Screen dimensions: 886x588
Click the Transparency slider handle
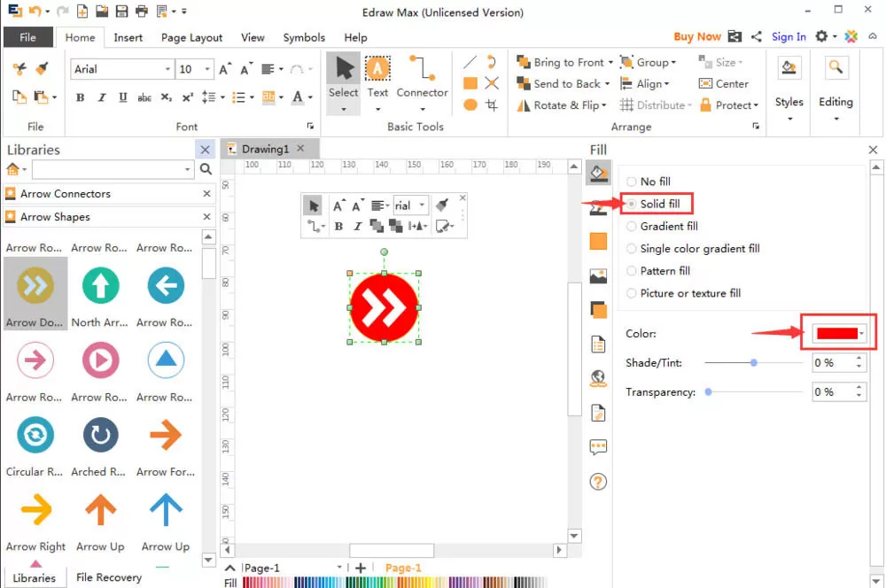click(x=708, y=392)
